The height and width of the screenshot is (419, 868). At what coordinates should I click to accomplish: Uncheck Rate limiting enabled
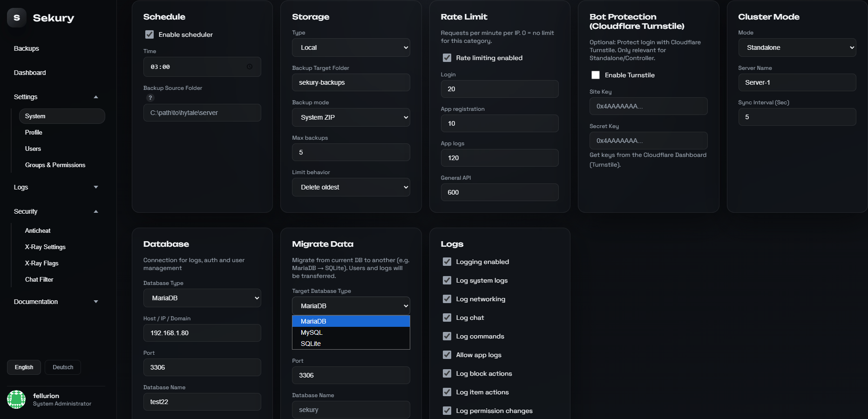(x=447, y=58)
